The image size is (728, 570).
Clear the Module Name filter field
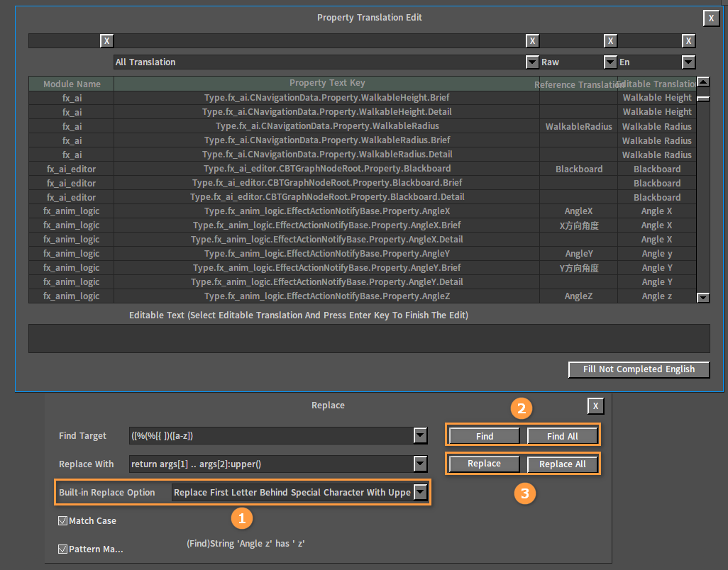coord(106,41)
